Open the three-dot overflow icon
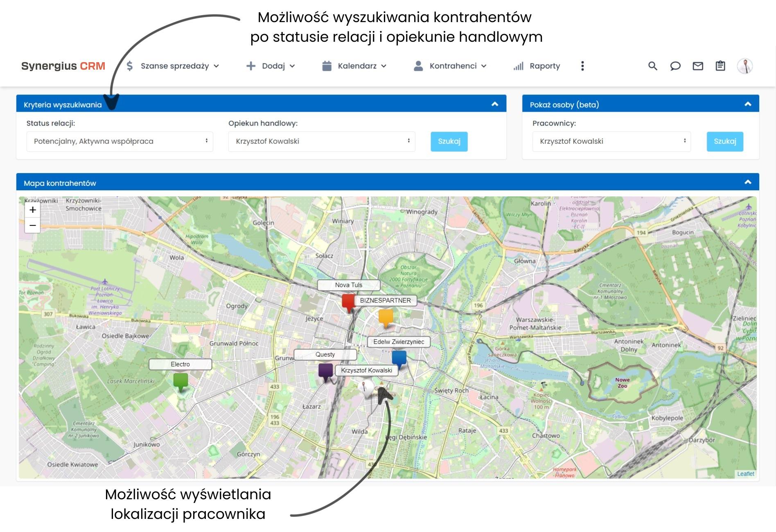Screen dimensions: 776x532 click(583, 65)
